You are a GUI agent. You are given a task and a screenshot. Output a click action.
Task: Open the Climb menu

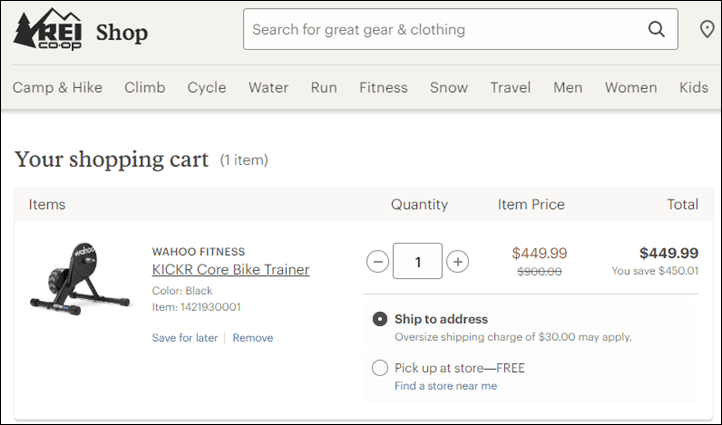pyautogui.click(x=145, y=87)
